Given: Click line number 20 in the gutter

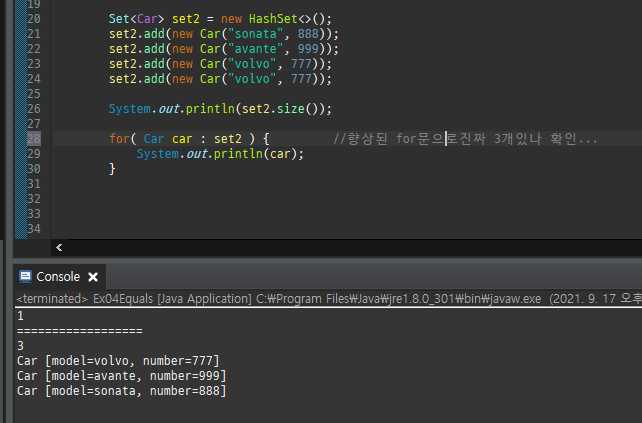Looking at the screenshot, I should click(34, 19).
